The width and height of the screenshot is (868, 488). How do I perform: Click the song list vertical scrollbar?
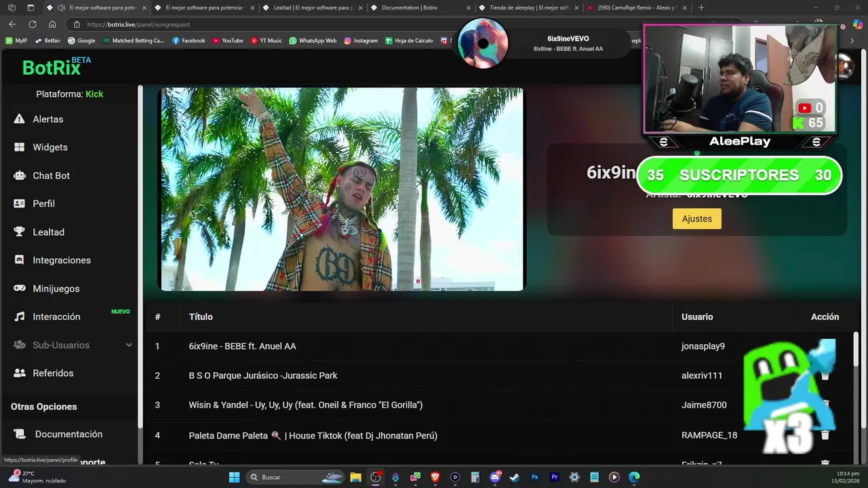(x=857, y=349)
